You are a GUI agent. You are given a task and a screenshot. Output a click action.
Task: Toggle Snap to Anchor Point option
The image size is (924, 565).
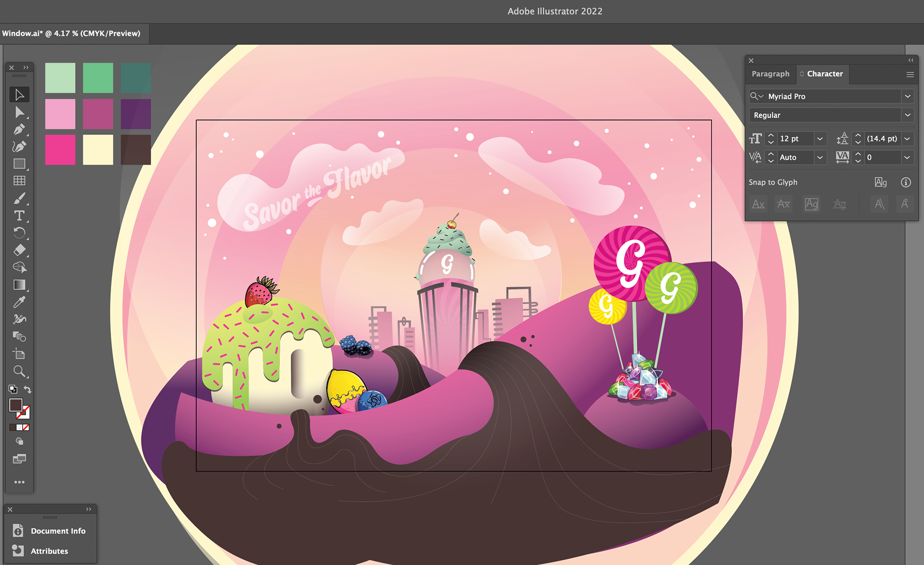905,204
